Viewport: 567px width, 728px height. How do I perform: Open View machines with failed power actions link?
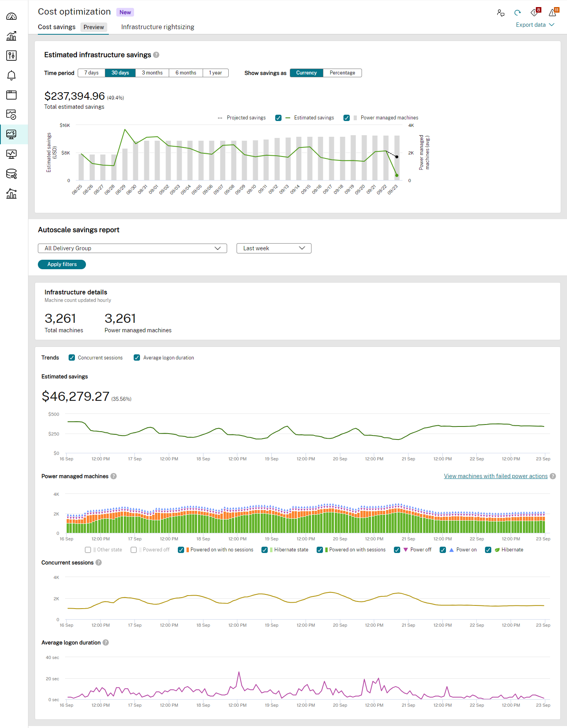pos(495,476)
